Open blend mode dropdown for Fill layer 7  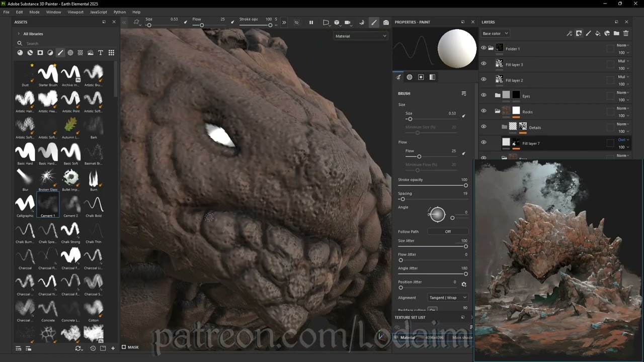click(x=623, y=140)
